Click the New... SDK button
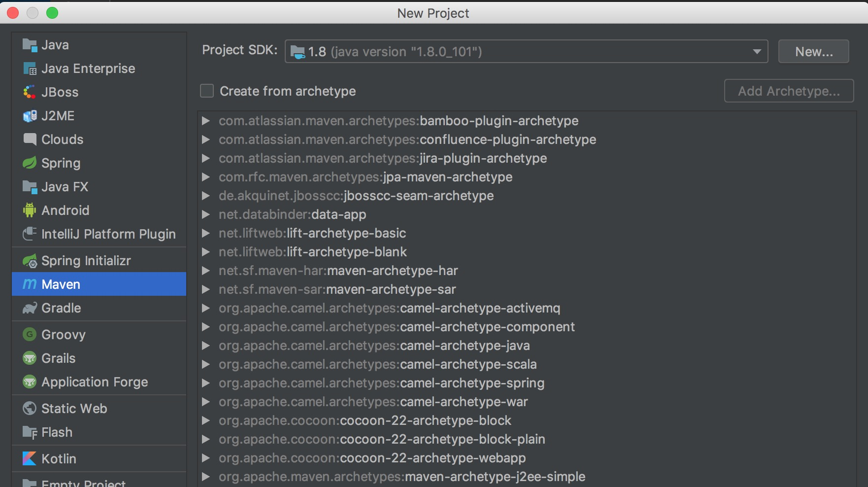This screenshot has width=868, height=487. pyautogui.click(x=813, y=52)
